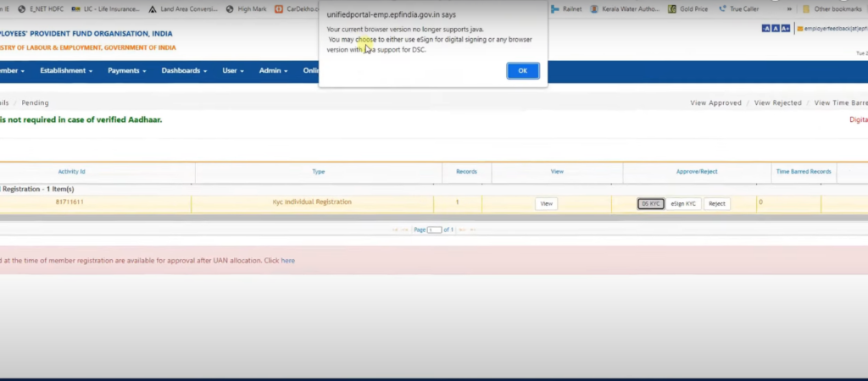
Task: Sort by Activity Id column header
Action: (71, 171)
